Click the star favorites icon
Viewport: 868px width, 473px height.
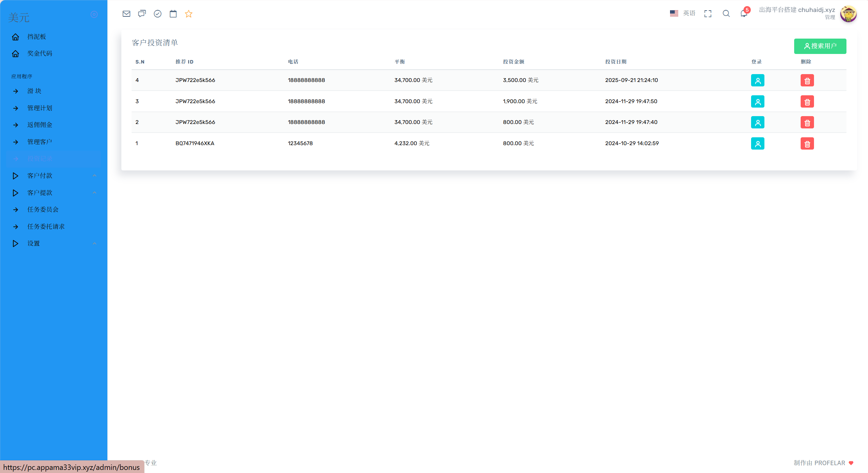(189, 14)
